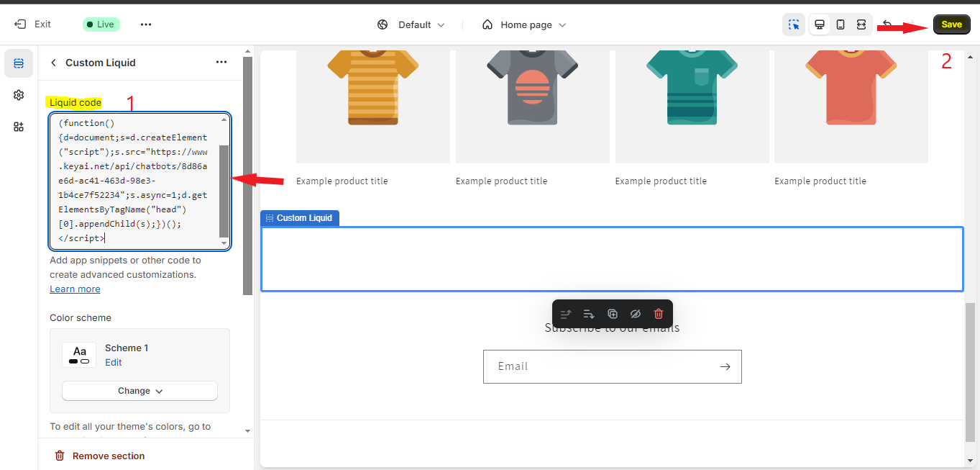Select the gray sunset t-shirt product image
Image resolution: width=980 pixels, height=470 pixels.
[533, 107]
